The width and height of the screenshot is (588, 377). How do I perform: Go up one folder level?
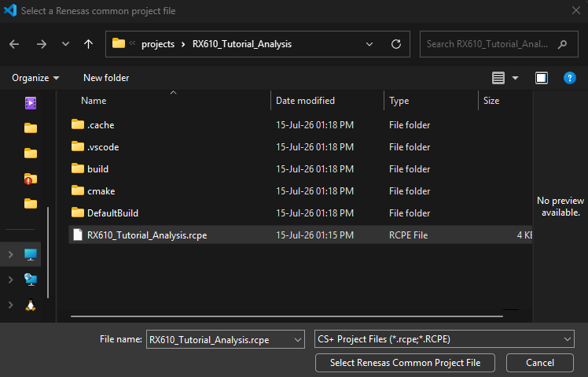(89, 44)
